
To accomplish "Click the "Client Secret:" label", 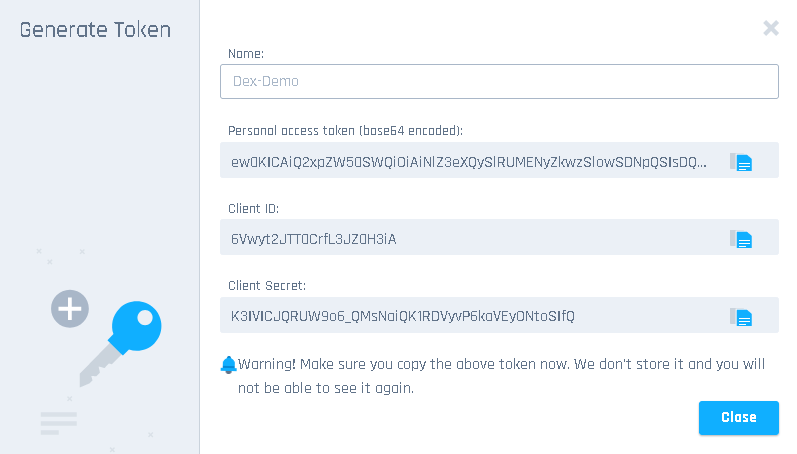I will (267, 285).
